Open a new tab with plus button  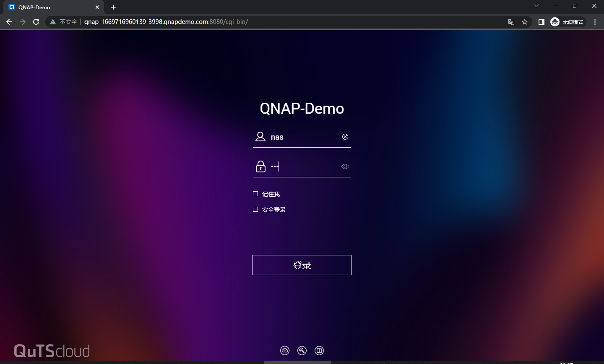point(113,7)
